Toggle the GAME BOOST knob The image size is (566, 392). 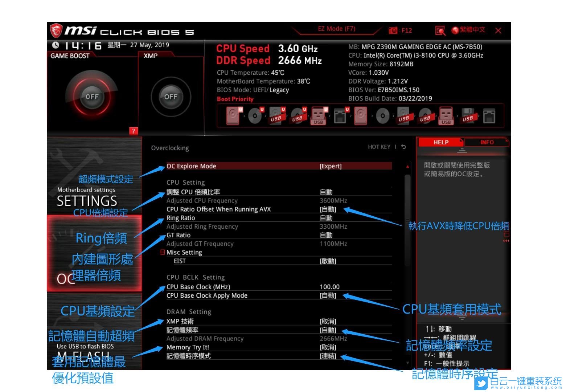tap(92, 97)
